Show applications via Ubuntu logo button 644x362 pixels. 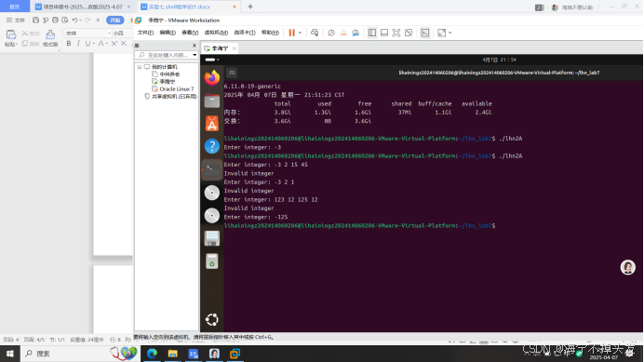click(212, 319)
